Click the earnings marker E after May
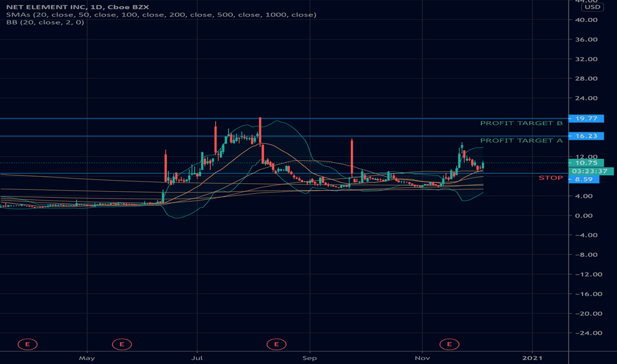The image size is (617, 364). click(122, 344)
